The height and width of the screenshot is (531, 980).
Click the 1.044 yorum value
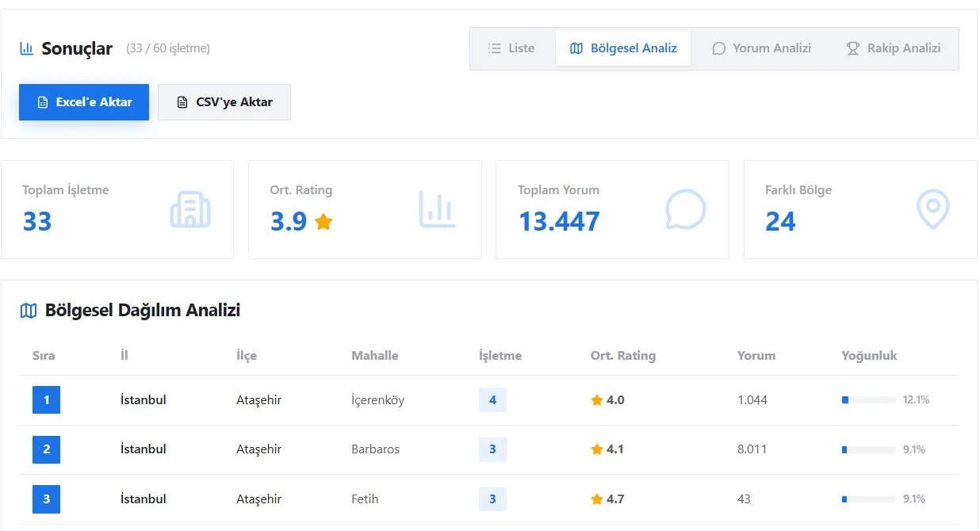752,400
